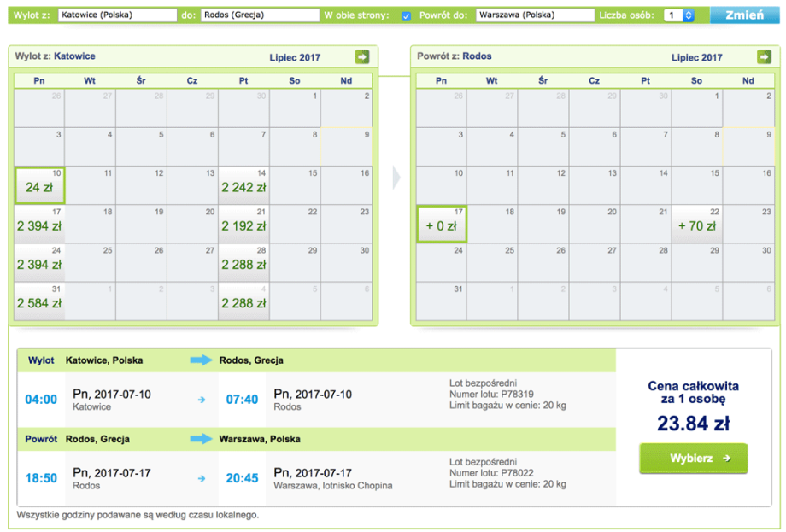Select July 24 departure priced 2 394 zł

39,263
